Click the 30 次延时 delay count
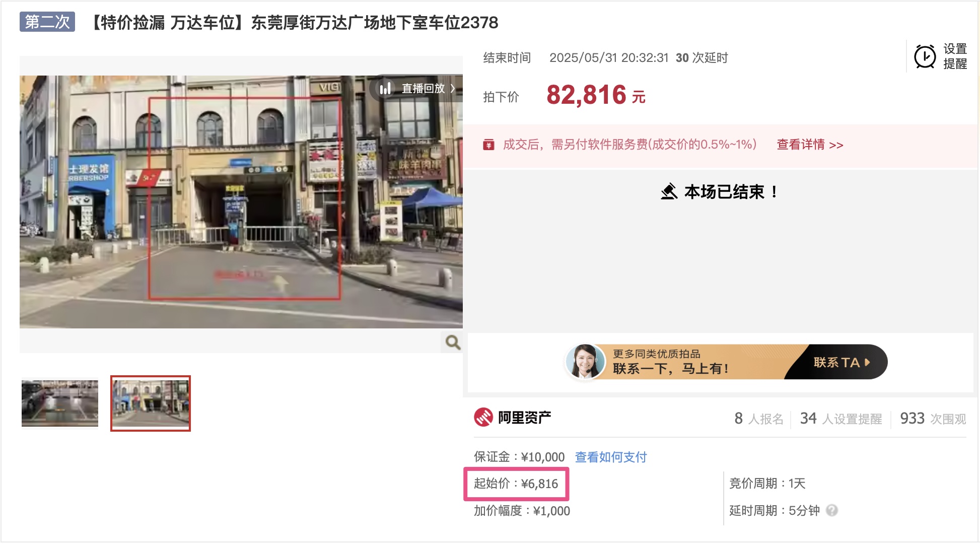The image size is (980, 544). pyautogui.click(x=702, y=58)
